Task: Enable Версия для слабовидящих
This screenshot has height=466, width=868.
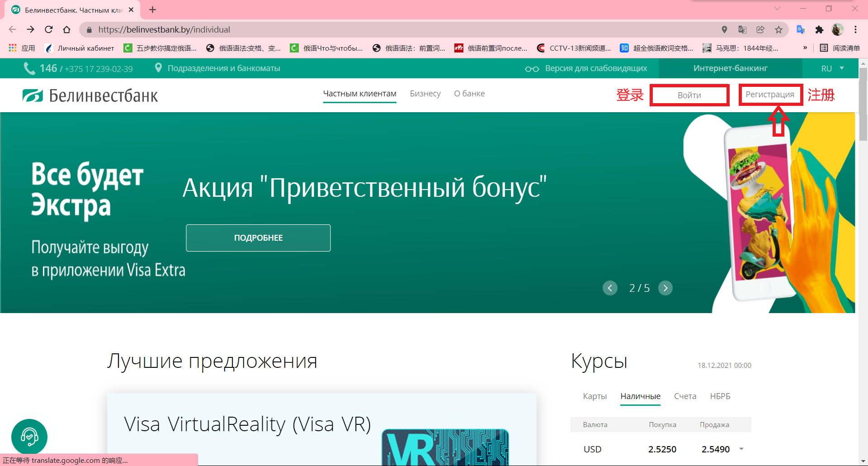Action: click(x=586, y=68)
